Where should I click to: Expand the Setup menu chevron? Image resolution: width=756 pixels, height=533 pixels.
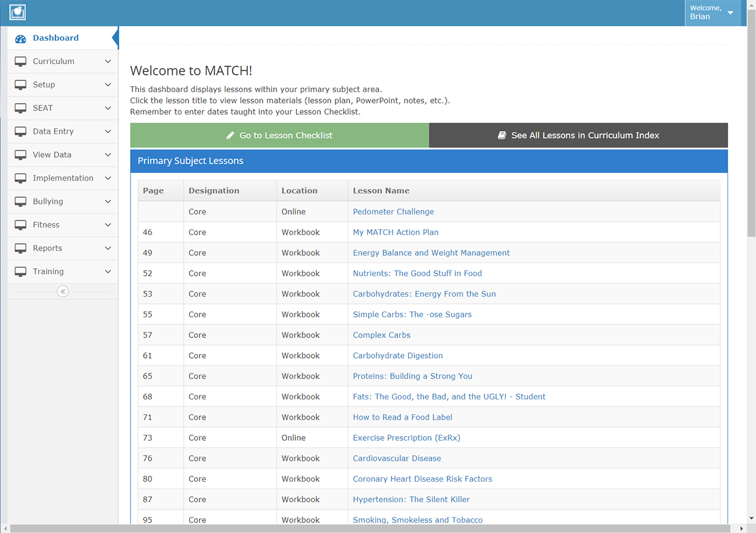click(x=107, y=85)
